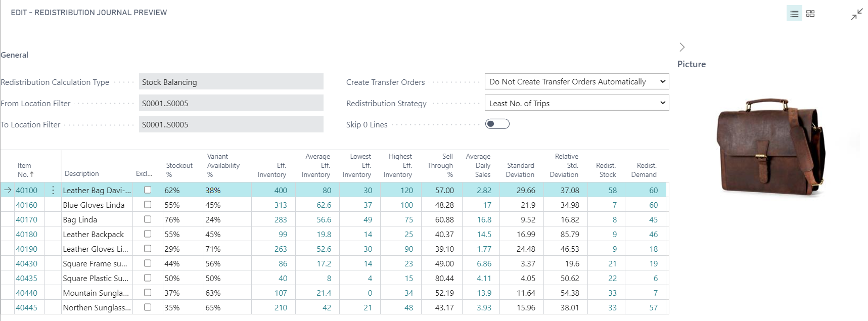Tick the Exclude checkbox for item 40435

click(x=148, y=278)
